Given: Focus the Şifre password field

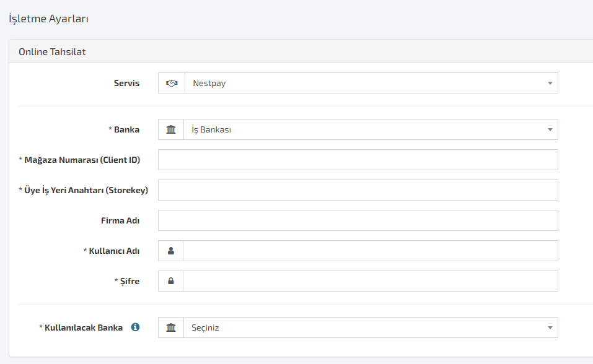Looking at the screenshot, I should pyautogui.click(x=371, y=281).
